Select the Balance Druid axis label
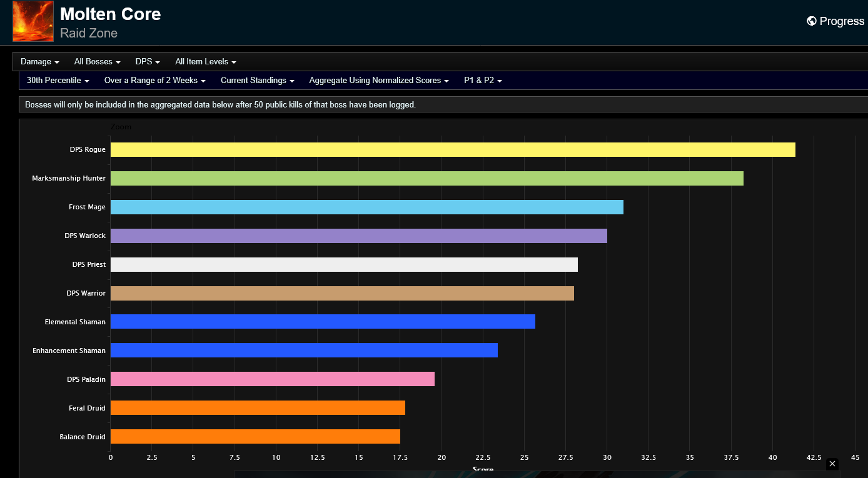The height and width of the screenshot is (478, 868). (x=83, y=437)
